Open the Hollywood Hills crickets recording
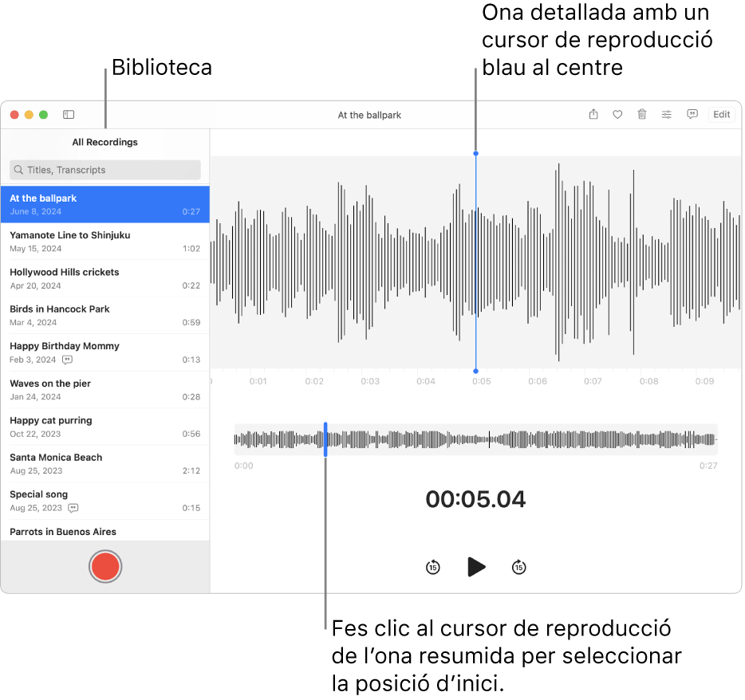The height and width of the screenshot is (700, 745). (x=105, y=279)
